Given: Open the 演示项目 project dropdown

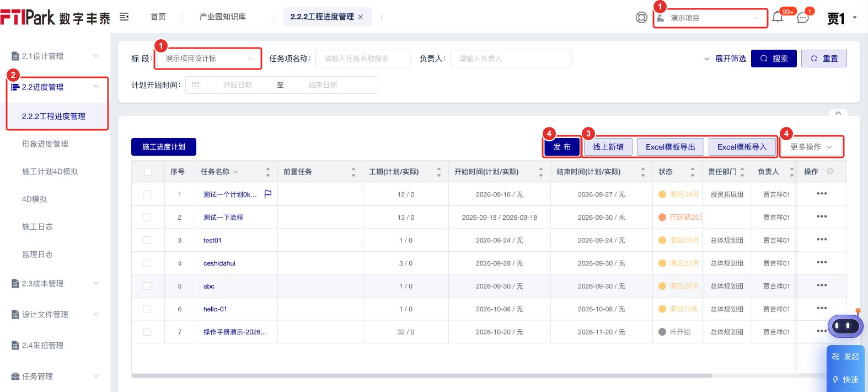Looking at the screenshot, I should pyautogui.click(x=710, y=18).
